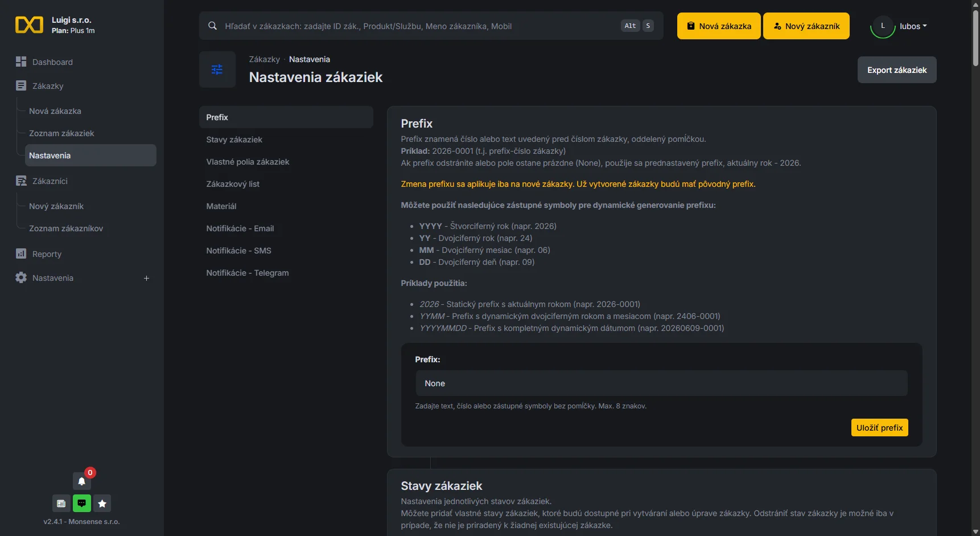
Task: Click the green chat message icon
Action: (x=81, y=504)
